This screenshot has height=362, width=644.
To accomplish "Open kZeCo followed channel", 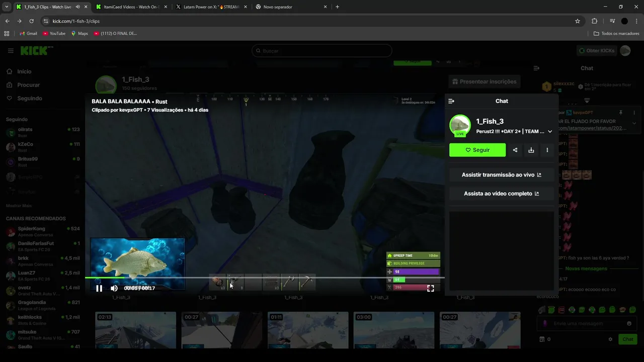I will coord(42,147).
